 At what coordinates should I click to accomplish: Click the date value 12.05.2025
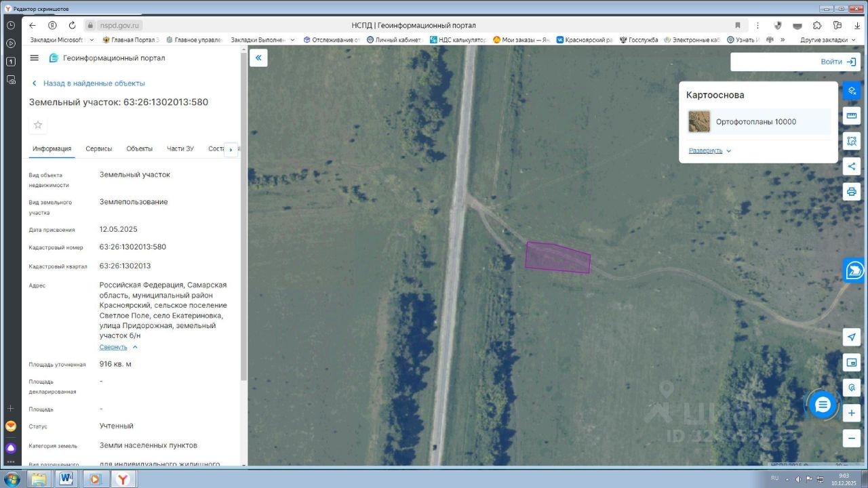pos(119,229)
